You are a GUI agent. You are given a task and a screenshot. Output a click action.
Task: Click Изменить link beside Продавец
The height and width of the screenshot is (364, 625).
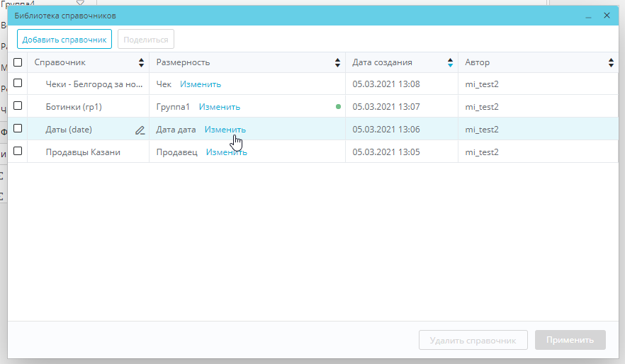tap(226, 152)
